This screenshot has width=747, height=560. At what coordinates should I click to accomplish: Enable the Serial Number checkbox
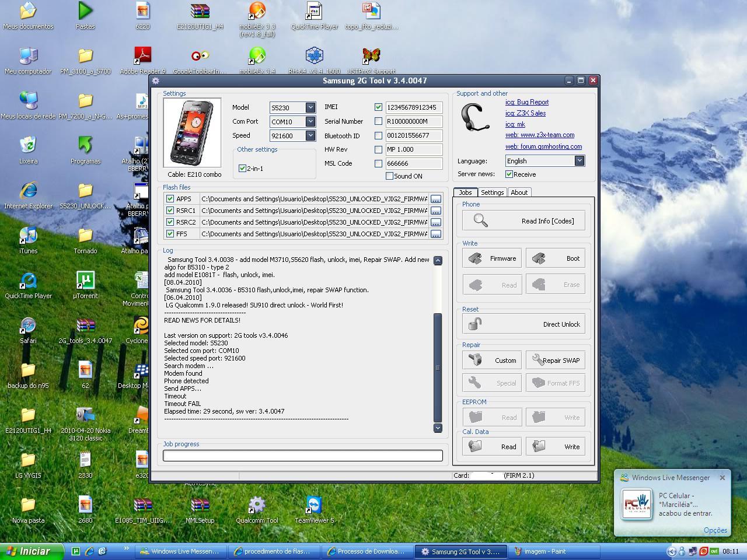point(378,121)
